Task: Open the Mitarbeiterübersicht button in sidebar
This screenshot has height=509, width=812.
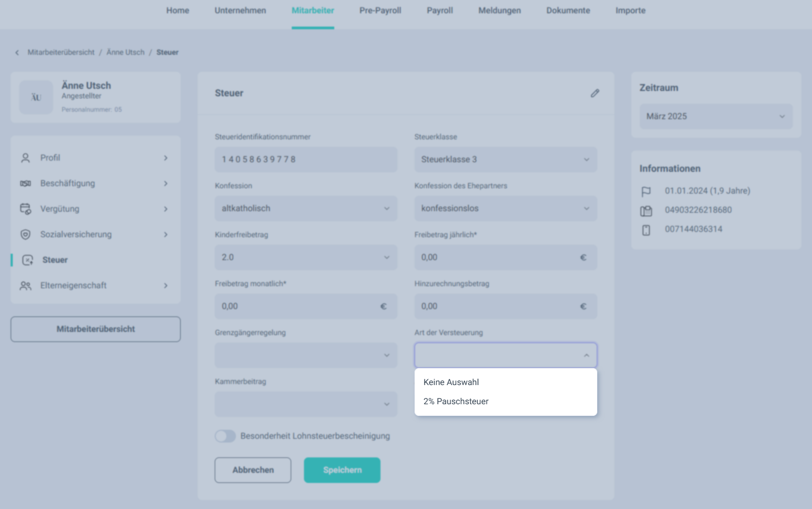Action: pyautogui.click(x=96, y=329)
